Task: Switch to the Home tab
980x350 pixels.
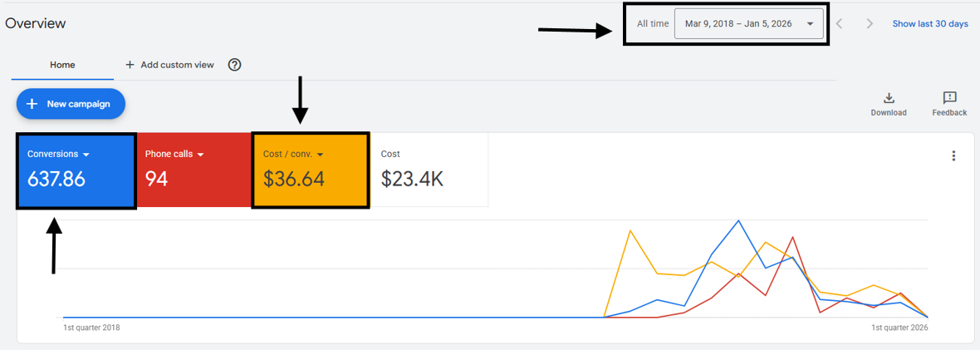Action: coord(62,65)
